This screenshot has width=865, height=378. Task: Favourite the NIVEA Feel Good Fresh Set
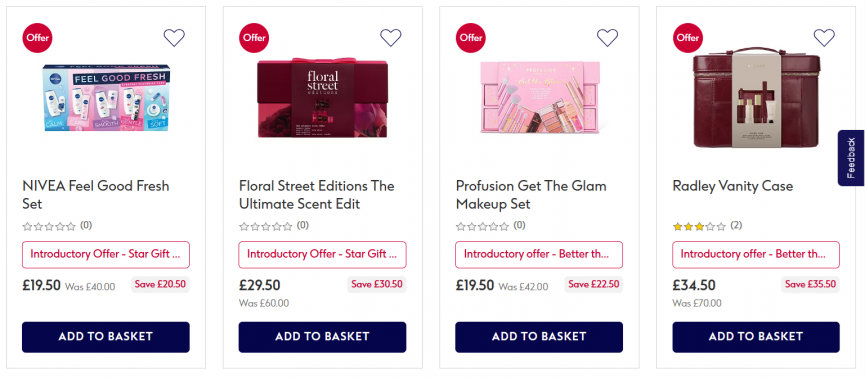(174, 38)
